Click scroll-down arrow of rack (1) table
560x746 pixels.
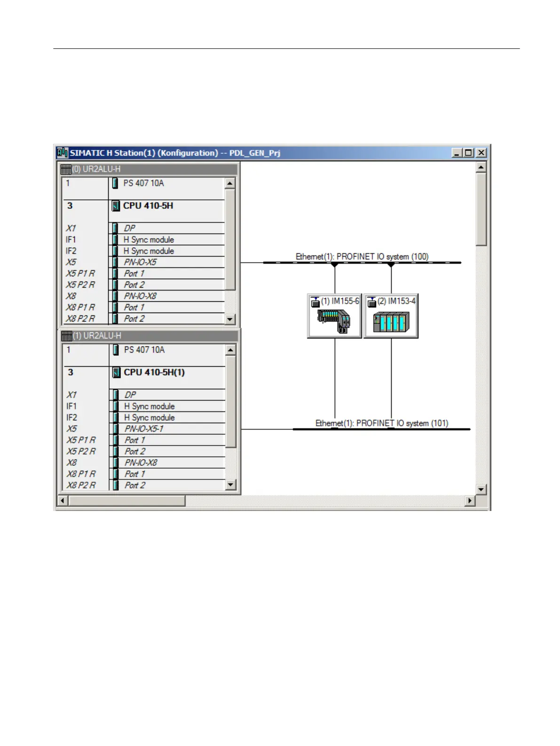tap(231, 485)
